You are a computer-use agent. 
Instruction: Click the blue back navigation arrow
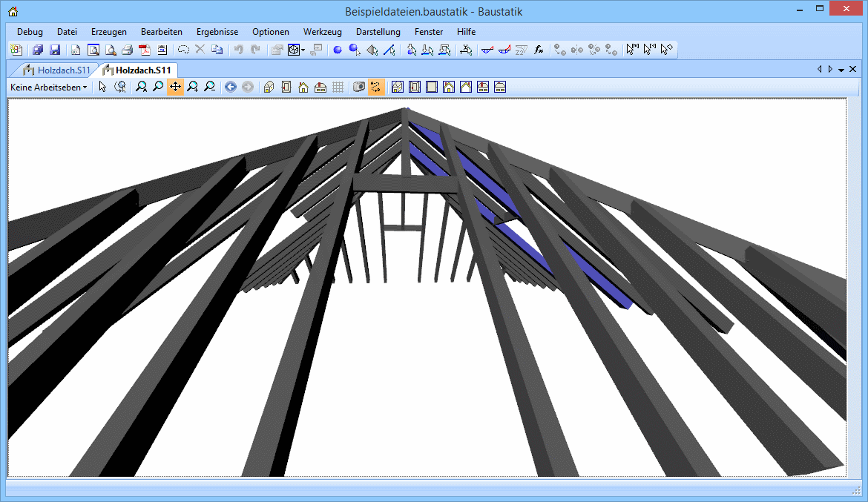(231, 87)
